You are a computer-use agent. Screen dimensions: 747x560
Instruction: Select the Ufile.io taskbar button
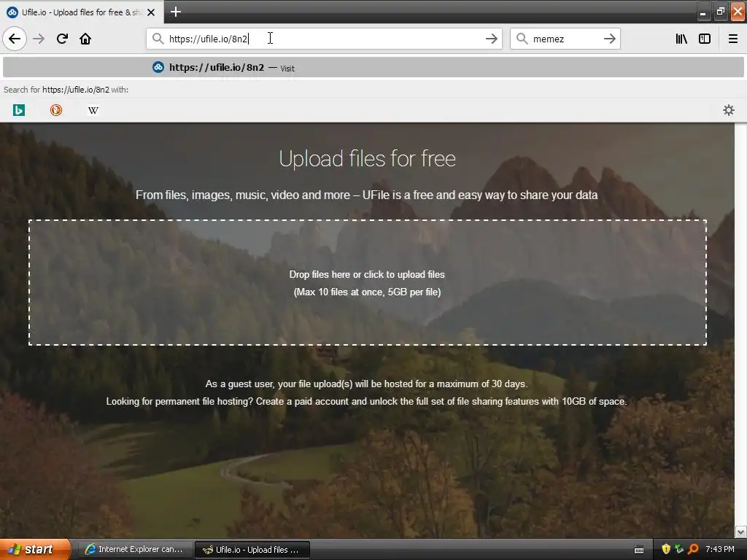[252, 550]
